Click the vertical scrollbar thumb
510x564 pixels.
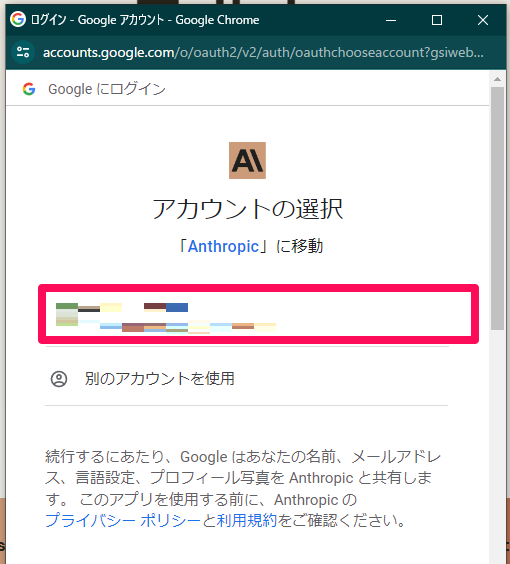[x=497, y=208]
